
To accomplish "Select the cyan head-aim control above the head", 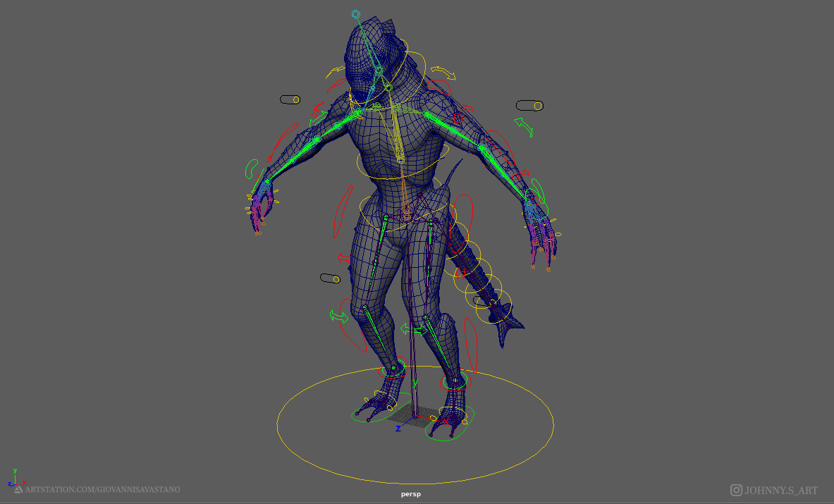I will pyautogui.click(x=356, y=14).
